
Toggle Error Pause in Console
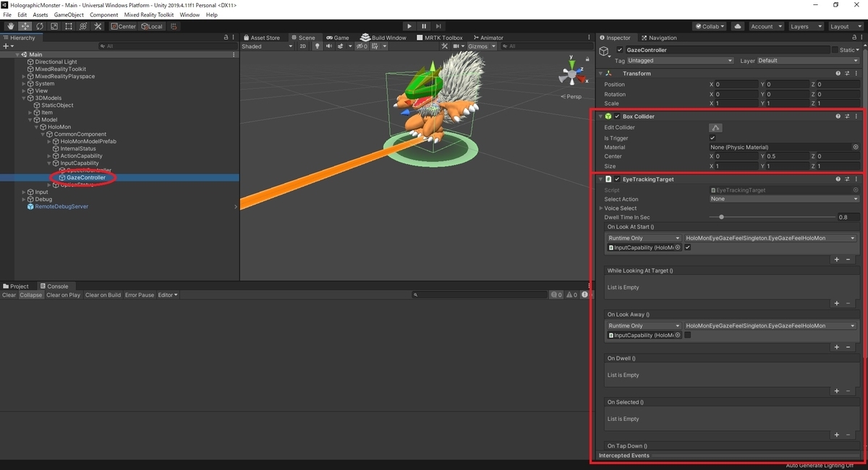pos(140,295)
